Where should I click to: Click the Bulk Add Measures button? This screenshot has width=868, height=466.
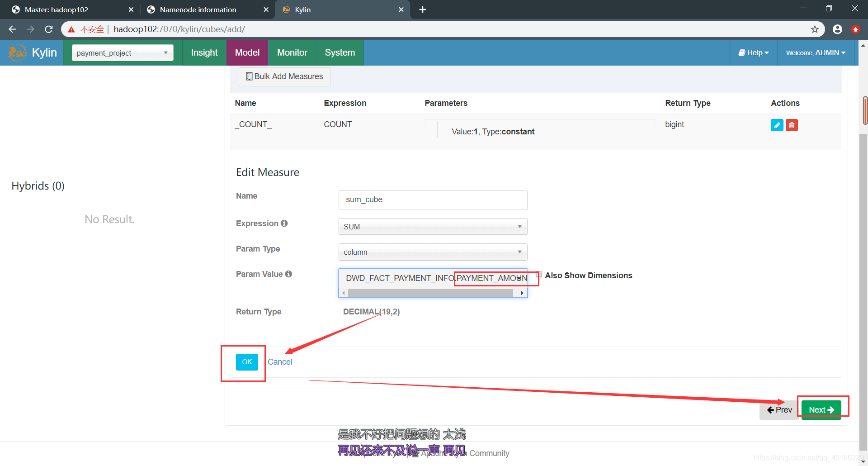click(x=284, y=76)
